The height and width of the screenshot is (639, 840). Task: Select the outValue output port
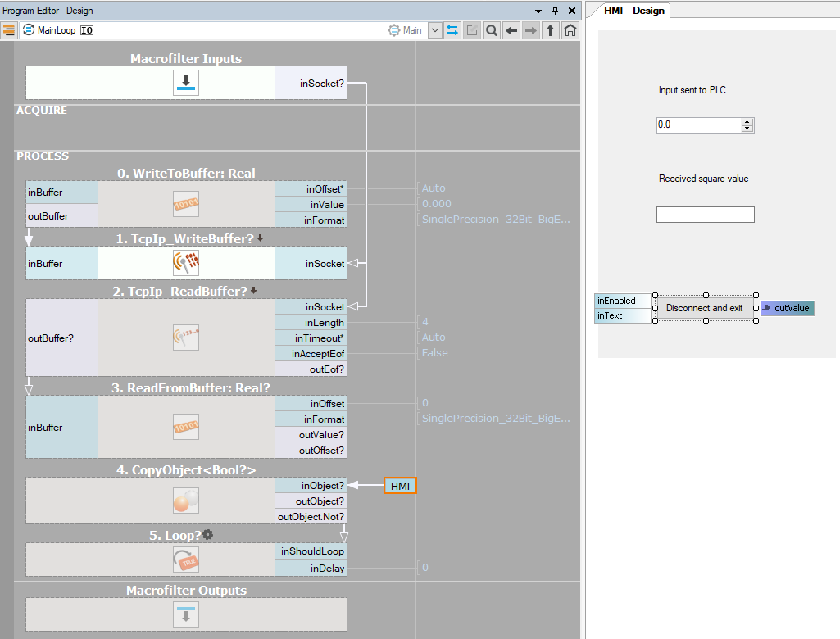788,308
